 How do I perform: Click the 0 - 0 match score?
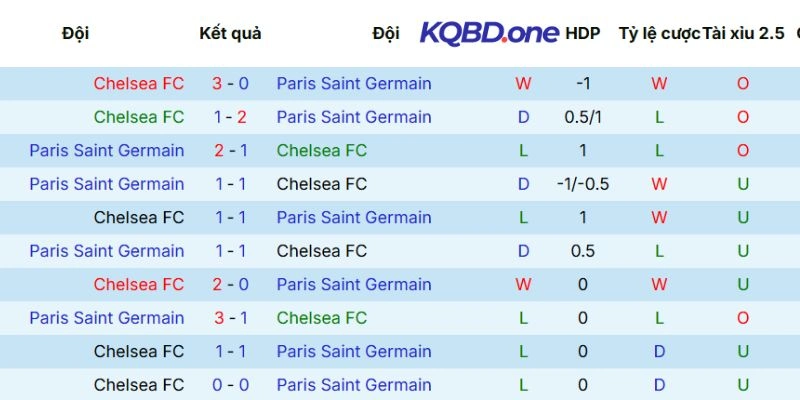[x=230, y=385]
